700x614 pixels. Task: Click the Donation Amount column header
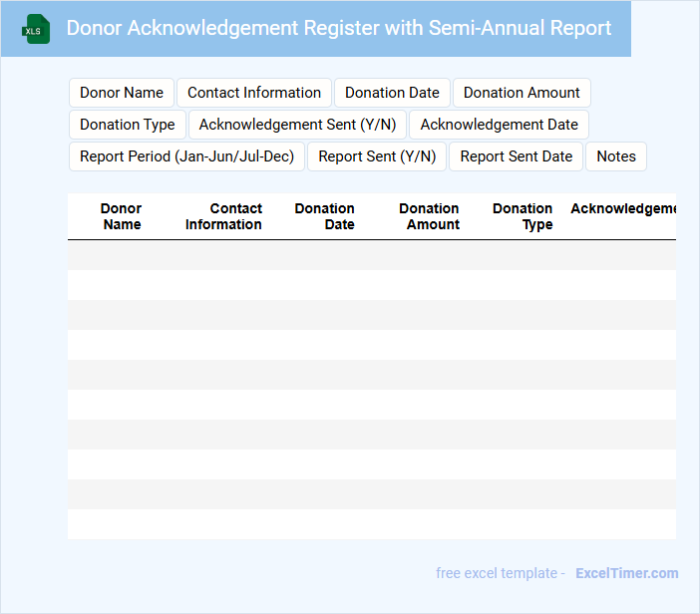[x=430, y=216]
